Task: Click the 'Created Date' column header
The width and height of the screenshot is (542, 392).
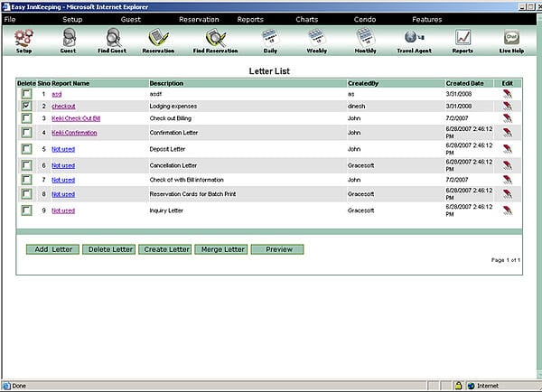Action: coord(464,83)
